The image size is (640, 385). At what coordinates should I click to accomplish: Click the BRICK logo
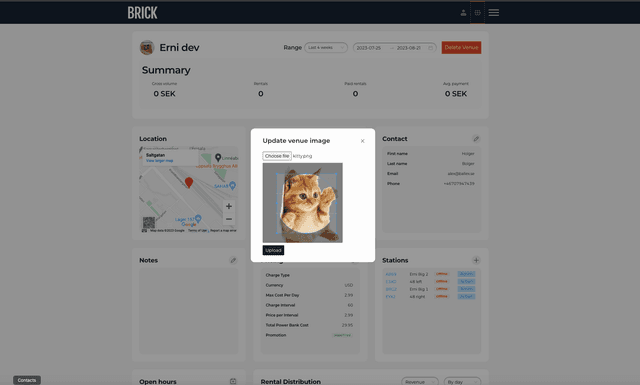[x=142, y=13]
